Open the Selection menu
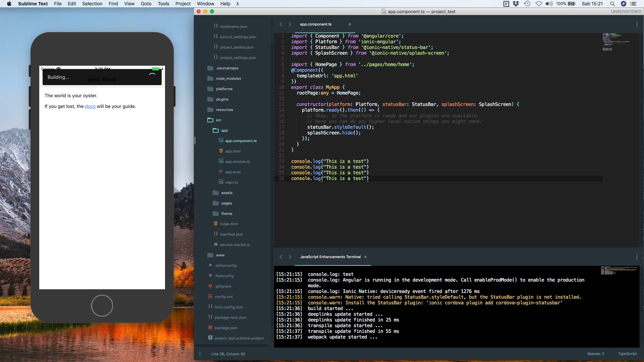 coord(92,4)
